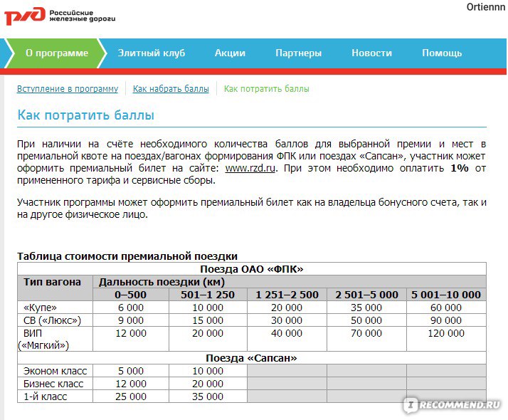Click the «Купе» row label
The width and height of the screenshot is (508, 420).
(41, 308)
